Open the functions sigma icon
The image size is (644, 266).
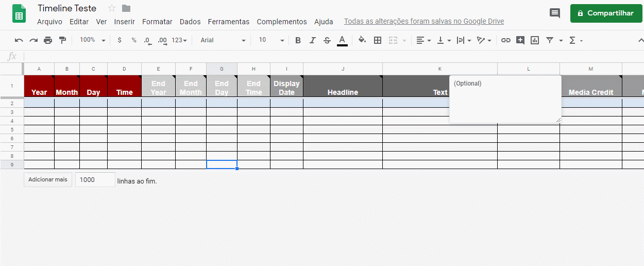pos(572,40)
